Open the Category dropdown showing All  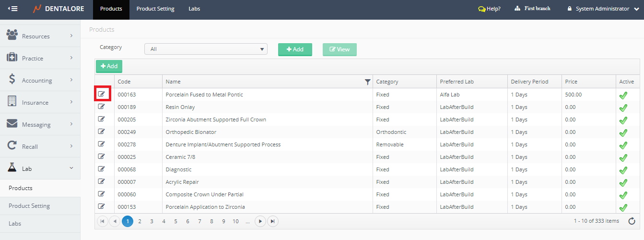click(206, 49)
